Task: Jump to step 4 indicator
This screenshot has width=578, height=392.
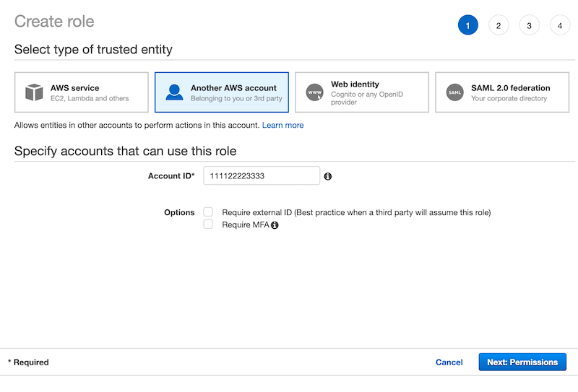Action: [x=559, y=25]
